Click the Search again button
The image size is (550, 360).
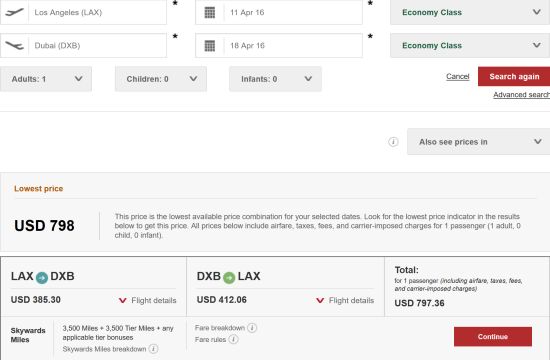tap(514, 76)
